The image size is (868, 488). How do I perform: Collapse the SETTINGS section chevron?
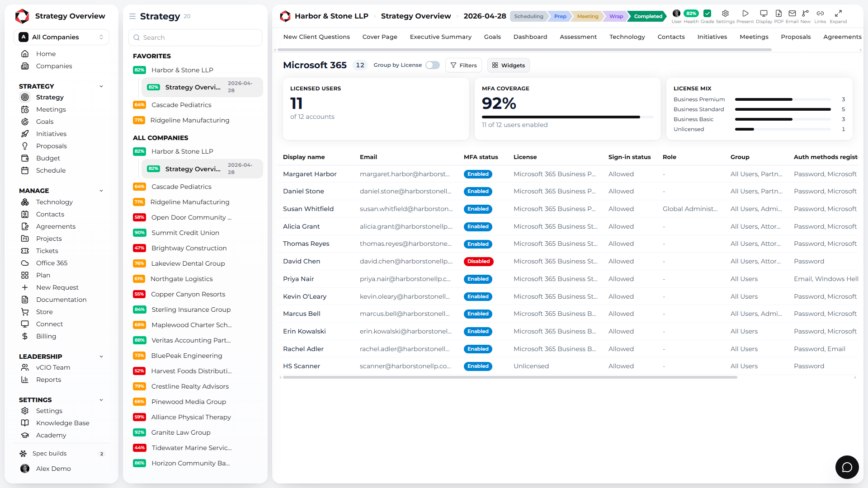pyautogui.click(x=101, y=400)
